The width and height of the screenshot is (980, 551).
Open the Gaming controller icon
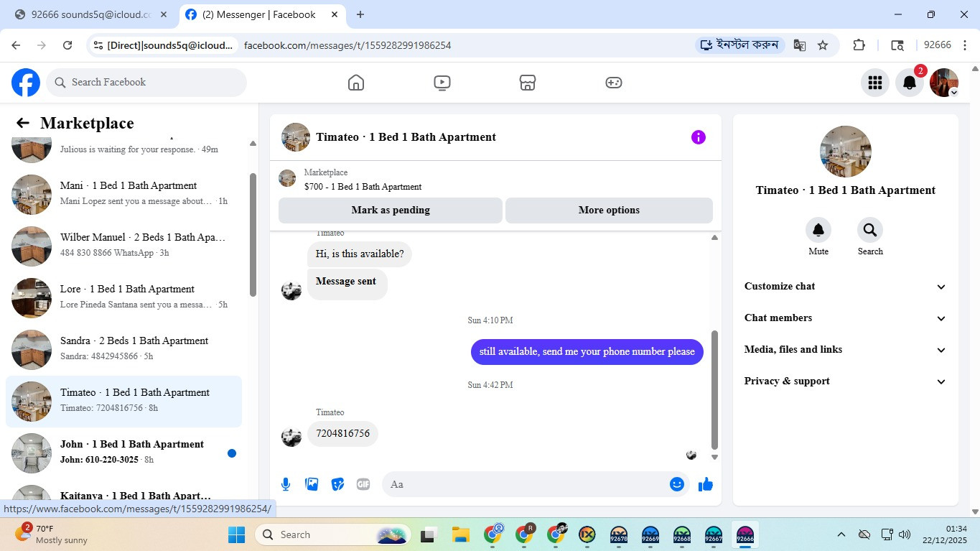tap(613, 83)
